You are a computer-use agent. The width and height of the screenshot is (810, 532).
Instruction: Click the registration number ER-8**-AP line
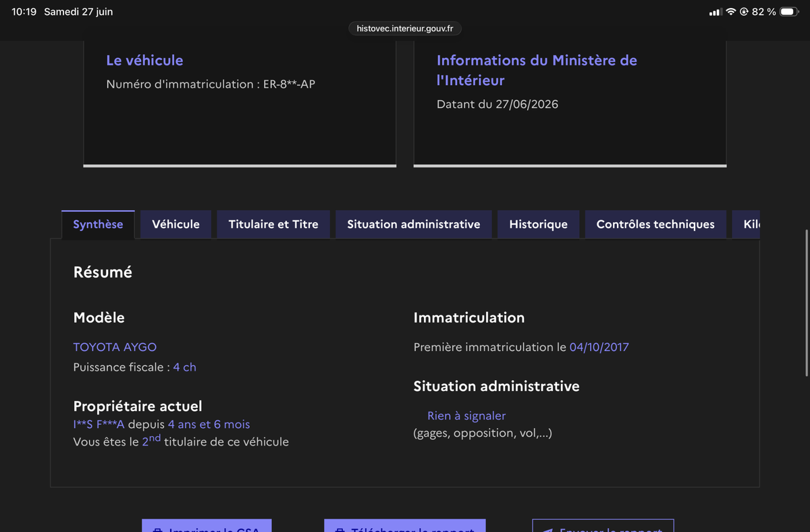coord(211,84)
